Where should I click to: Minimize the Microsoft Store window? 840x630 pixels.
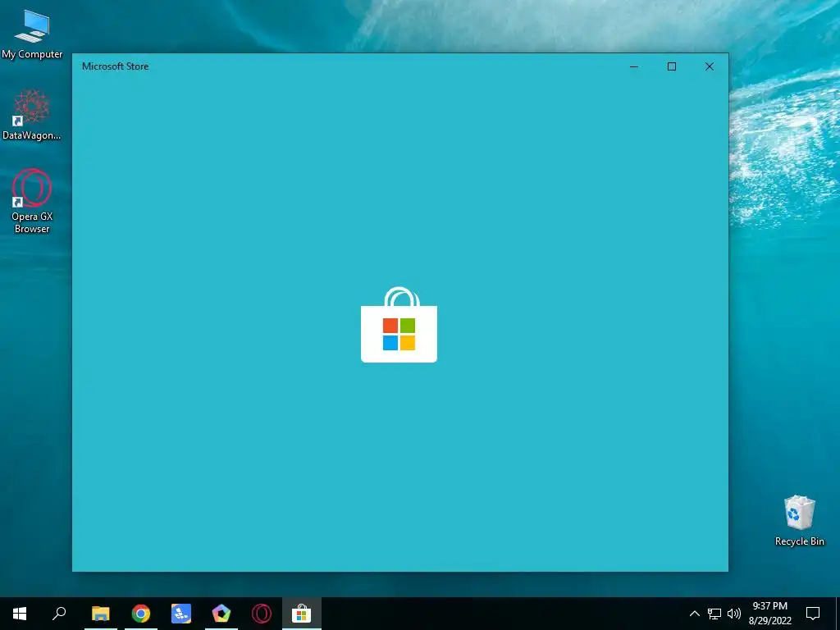(x=634, y=66)
